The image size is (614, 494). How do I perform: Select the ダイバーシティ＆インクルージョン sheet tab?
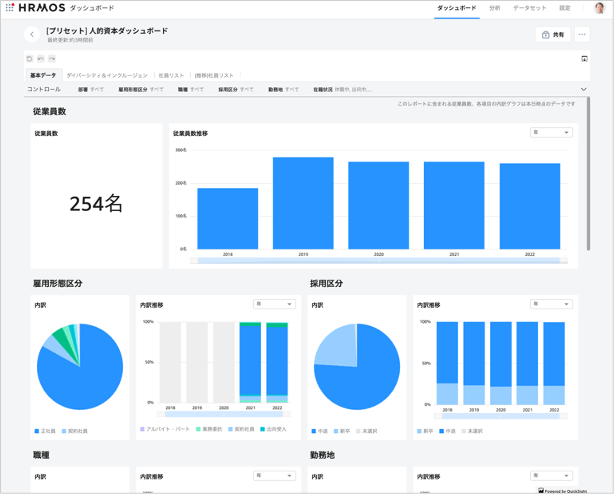pyautogui.click(x=107, y=75)
